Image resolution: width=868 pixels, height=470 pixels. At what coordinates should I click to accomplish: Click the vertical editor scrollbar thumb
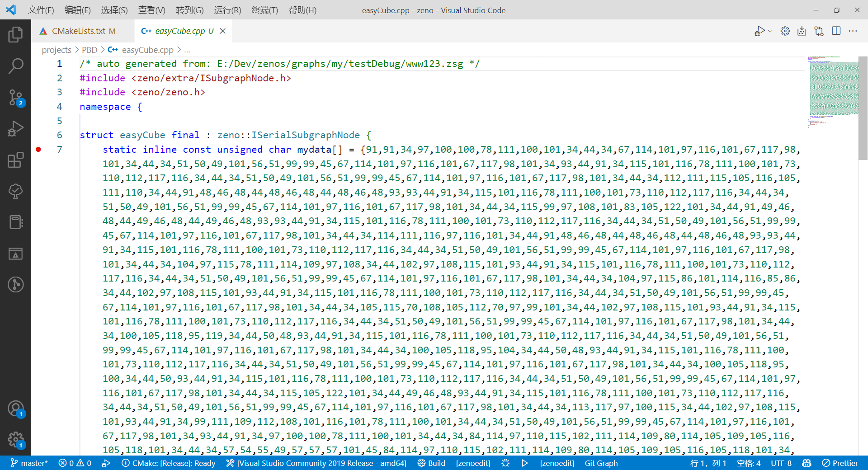pyautogui.click(x=863, y=108)
